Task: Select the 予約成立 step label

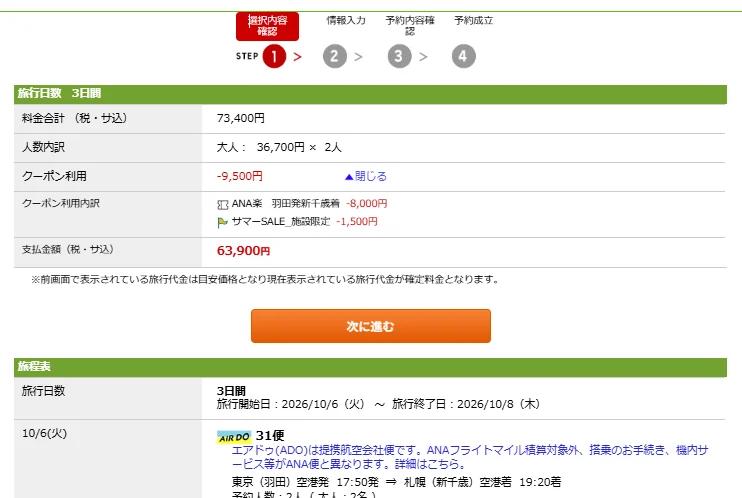Action: click(x=474, y=20)
